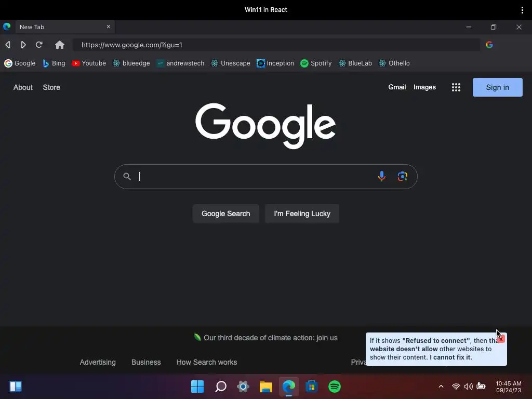Close the New Tab tab
This screenshot has height=399, width=532.
pyautogui.click(x=109, y=26)
